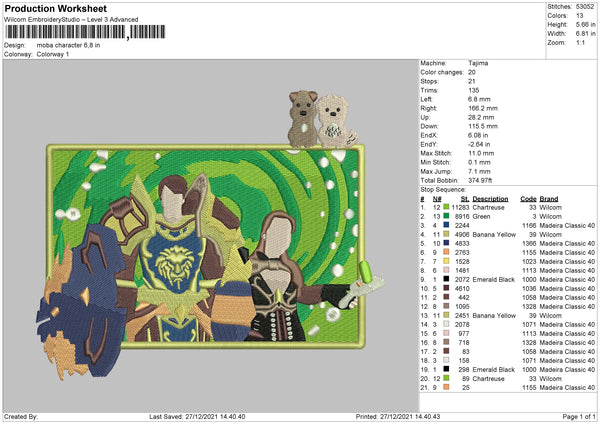The width and height of the screenshot is (600, 424).
Task: Click "Printed: 27/12/2021 14.40.43" footer text
Action: 398,417
